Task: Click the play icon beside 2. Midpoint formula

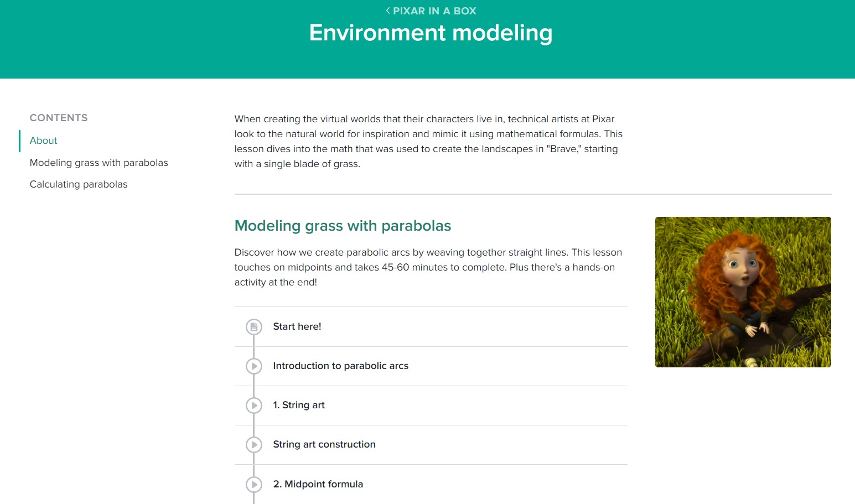Action: click(x=254, y=485)
